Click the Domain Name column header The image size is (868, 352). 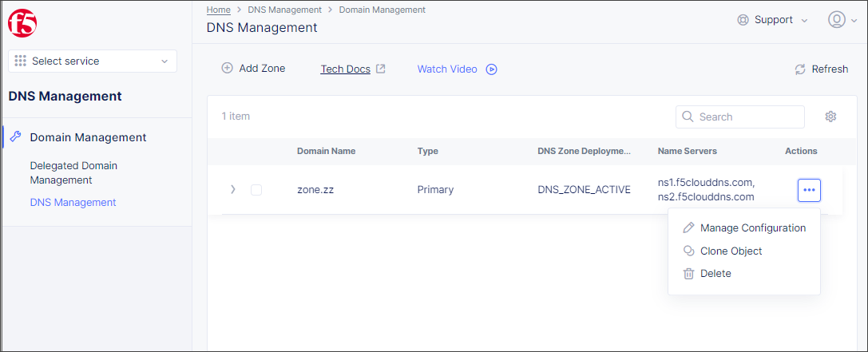point(326,151)
